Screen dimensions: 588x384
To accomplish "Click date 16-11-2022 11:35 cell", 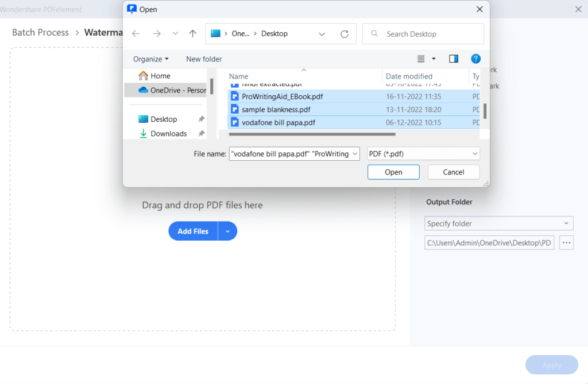I will (413, 97).
